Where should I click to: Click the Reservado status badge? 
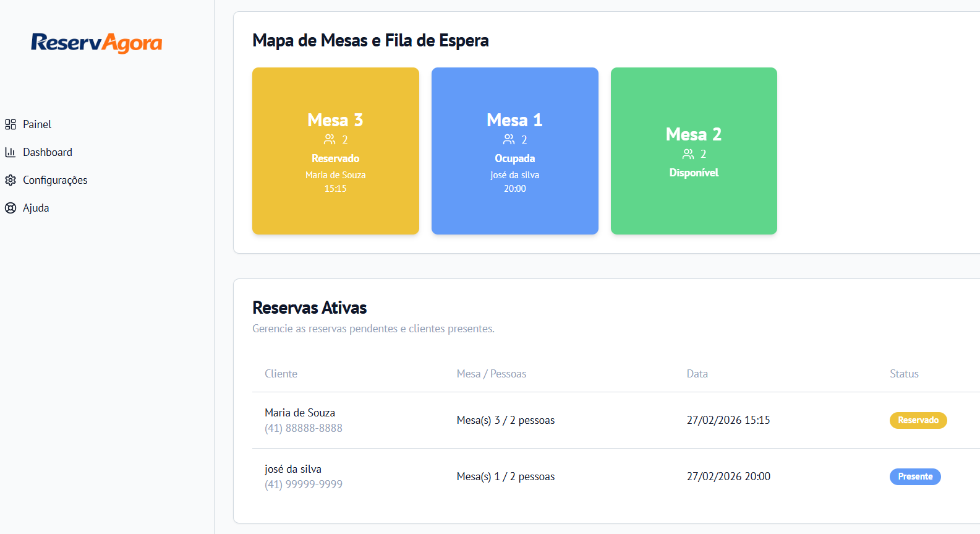(918, 420)
